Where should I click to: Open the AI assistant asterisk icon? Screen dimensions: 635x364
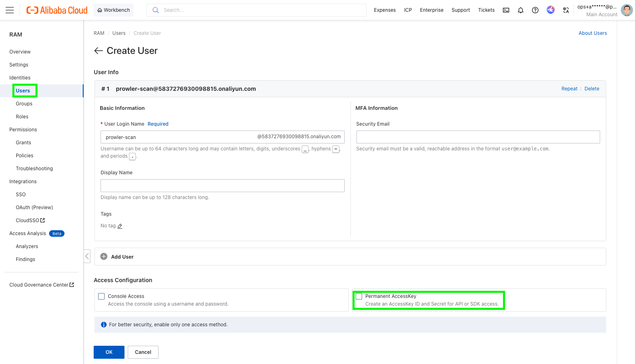coord(550,10)
